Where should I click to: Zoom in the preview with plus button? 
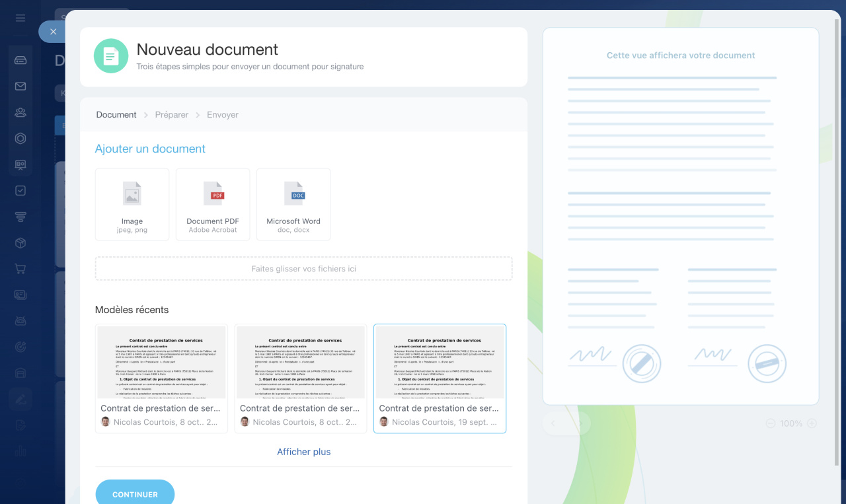(x=812, y=423)
